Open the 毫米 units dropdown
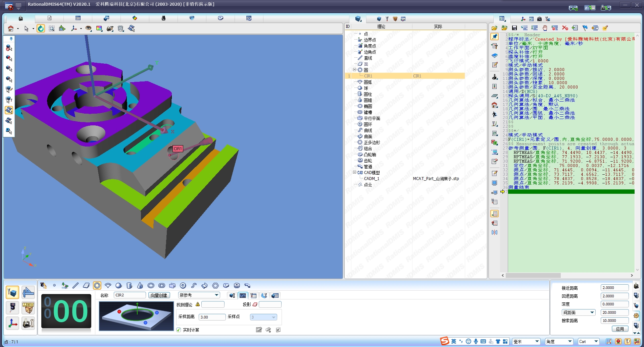The height and width of the screenshot is (347, 644). point(526,342)
